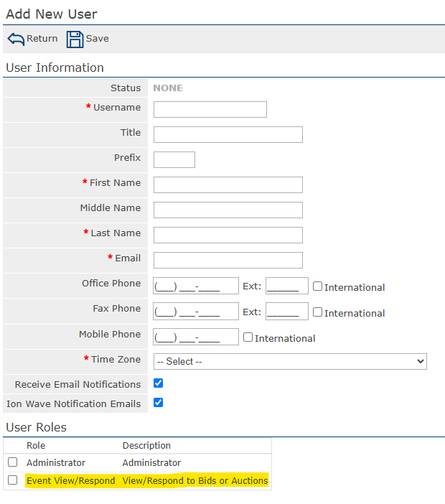Click the Administrator role name cell
The height and width of the screenshot is (504, 445).
pos(56,463)
